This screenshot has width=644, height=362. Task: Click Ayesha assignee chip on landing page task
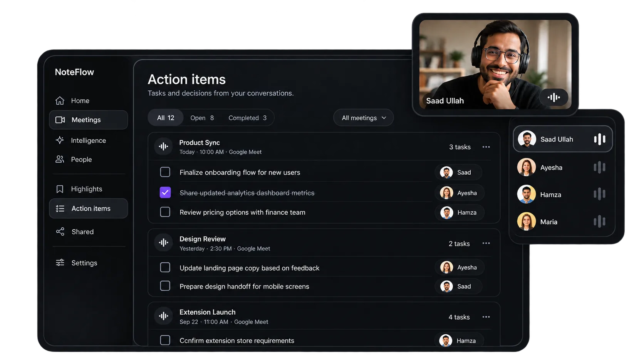point(460,267)
